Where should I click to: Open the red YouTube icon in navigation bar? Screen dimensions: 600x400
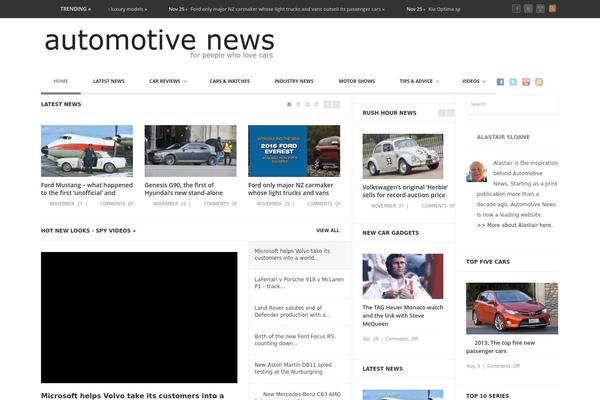526,82
